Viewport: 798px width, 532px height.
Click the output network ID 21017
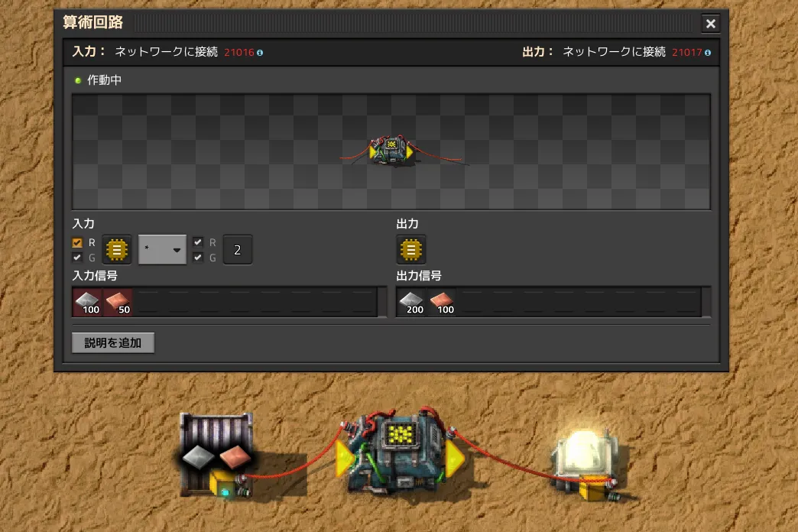687,53
